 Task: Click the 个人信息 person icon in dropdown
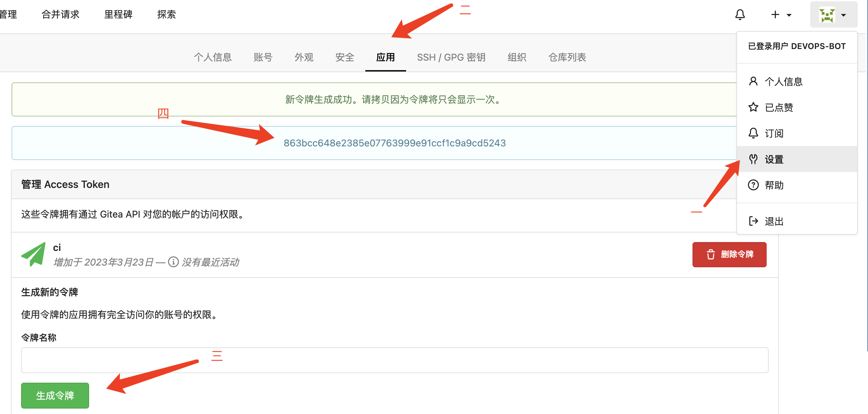[753, 81]
